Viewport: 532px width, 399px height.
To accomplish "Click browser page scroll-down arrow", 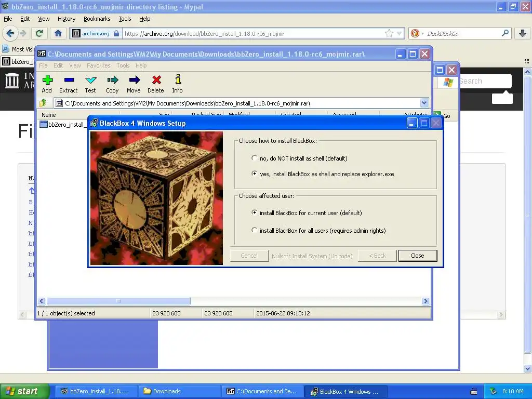I will 528,368.
